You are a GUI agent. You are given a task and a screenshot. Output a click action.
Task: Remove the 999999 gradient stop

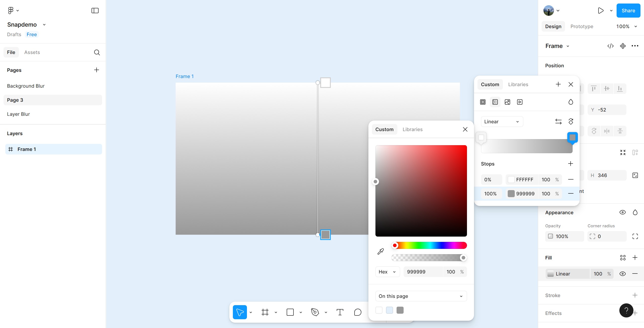pos(571,194)
